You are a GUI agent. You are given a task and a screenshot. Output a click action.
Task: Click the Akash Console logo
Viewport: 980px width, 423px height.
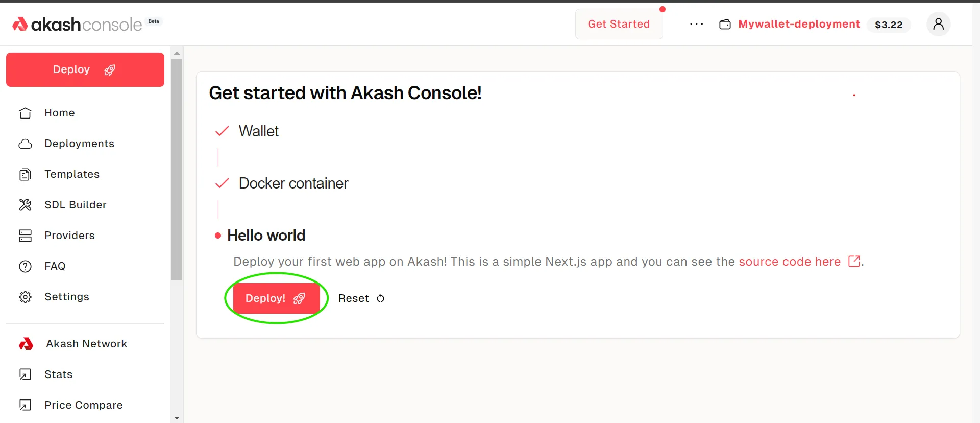77,24
